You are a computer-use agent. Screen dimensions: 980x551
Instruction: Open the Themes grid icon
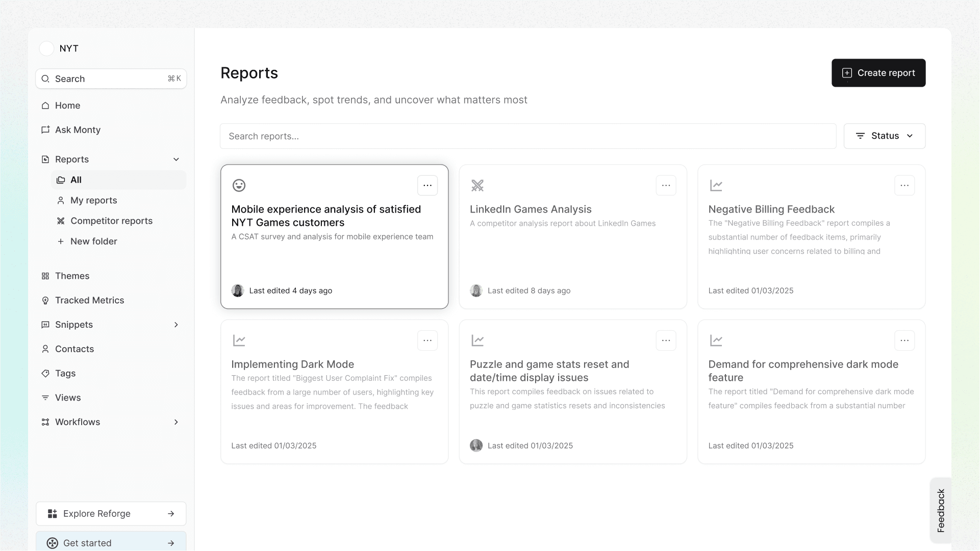tap(45, 276)
